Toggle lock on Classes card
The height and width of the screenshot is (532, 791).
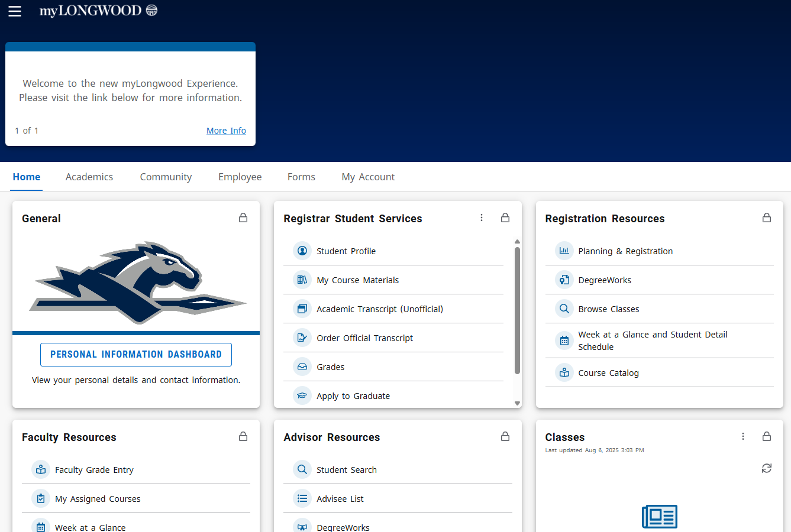767,436
